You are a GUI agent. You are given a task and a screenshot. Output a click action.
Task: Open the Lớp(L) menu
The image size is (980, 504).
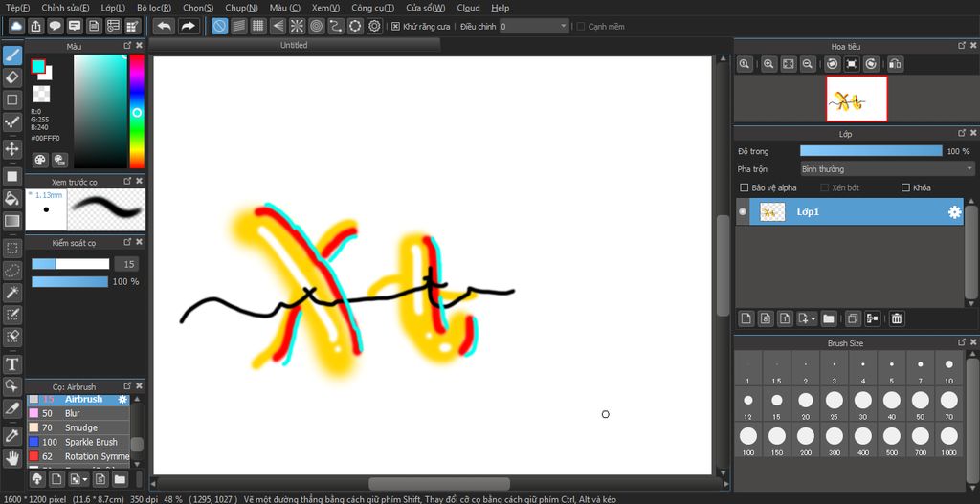coord(113,8)
